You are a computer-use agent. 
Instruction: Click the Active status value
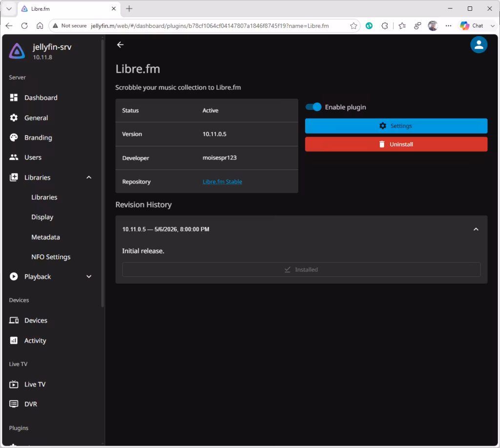(x=210, y=111)
